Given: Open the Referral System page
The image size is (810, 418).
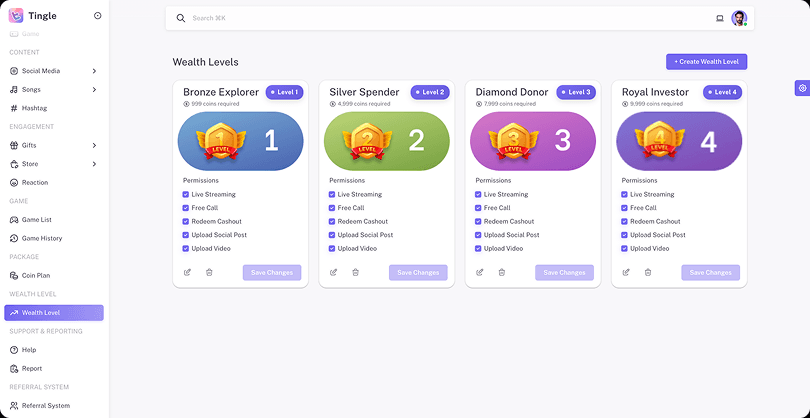Looking at the screenshot, I should point(54,406).
